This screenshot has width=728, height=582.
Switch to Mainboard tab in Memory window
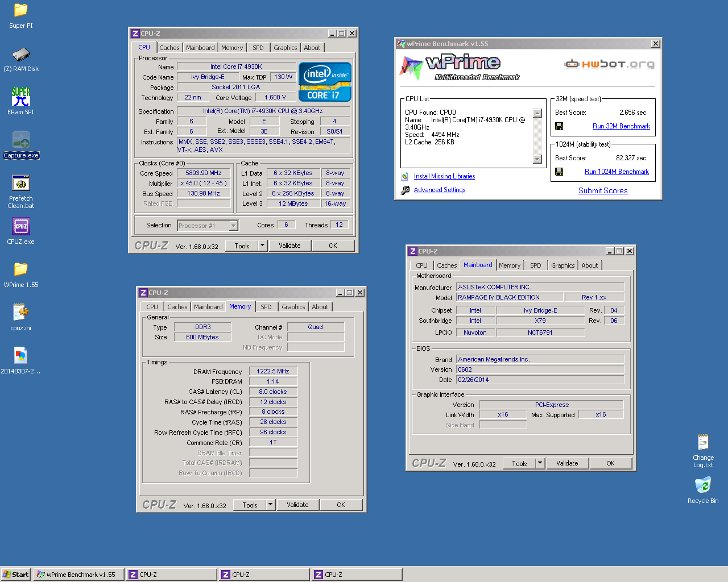(208, 307)
